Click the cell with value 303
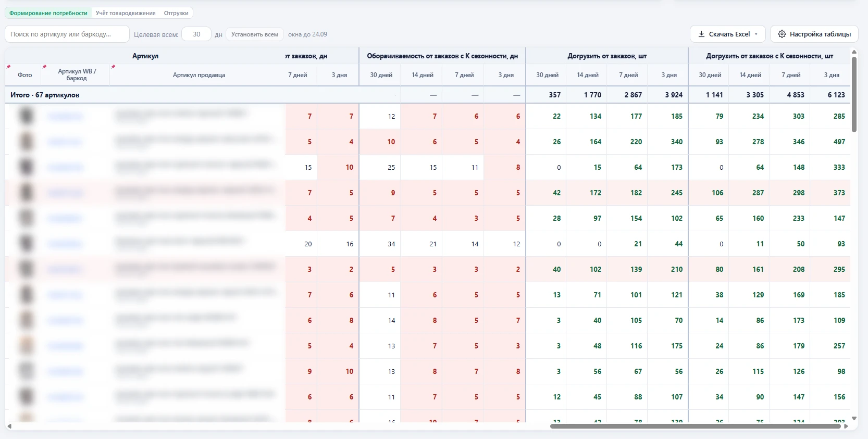Screen dimensions: 868x439 [790, 116]
